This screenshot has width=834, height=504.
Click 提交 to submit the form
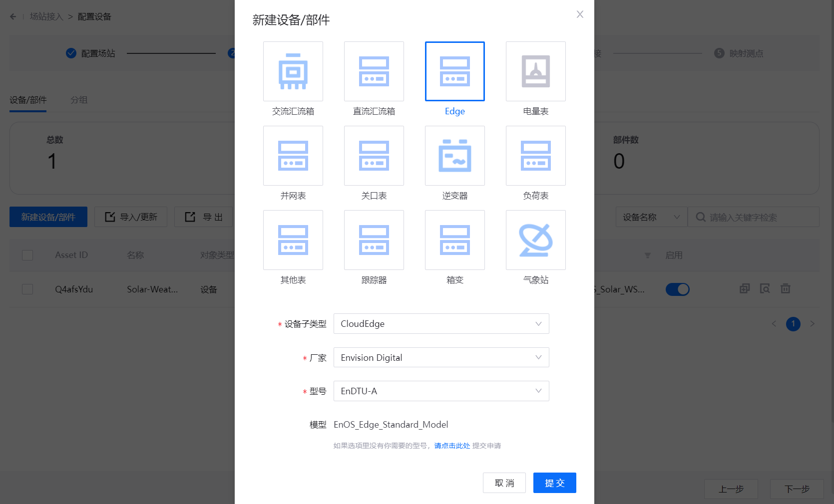click(555, 483)
